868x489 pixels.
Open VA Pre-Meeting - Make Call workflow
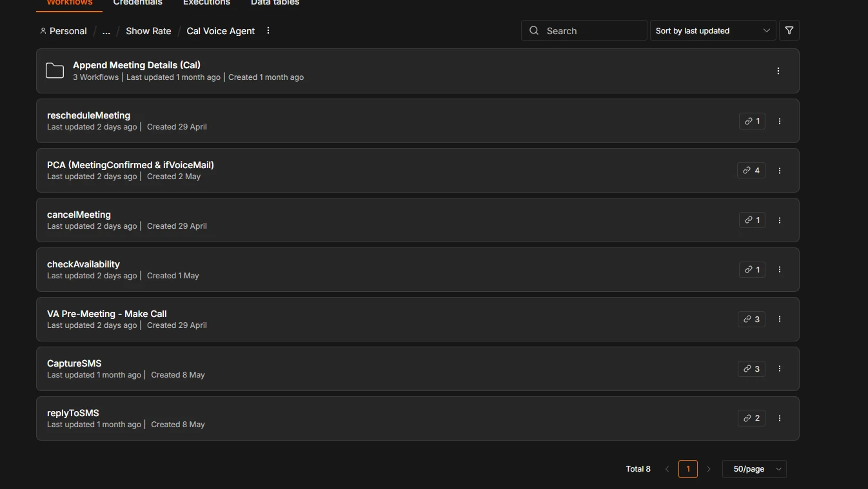point(418,320)
